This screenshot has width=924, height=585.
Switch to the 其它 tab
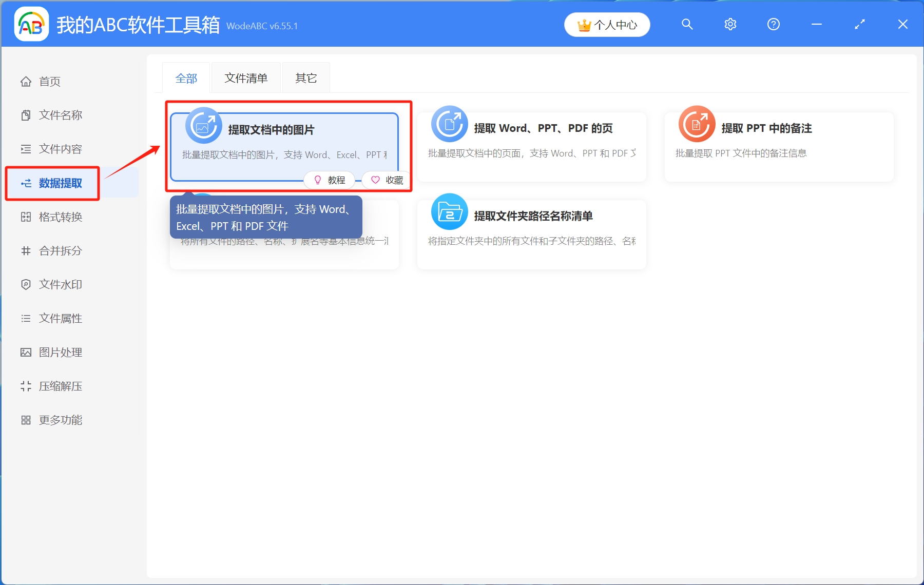(x=305, y=77)
